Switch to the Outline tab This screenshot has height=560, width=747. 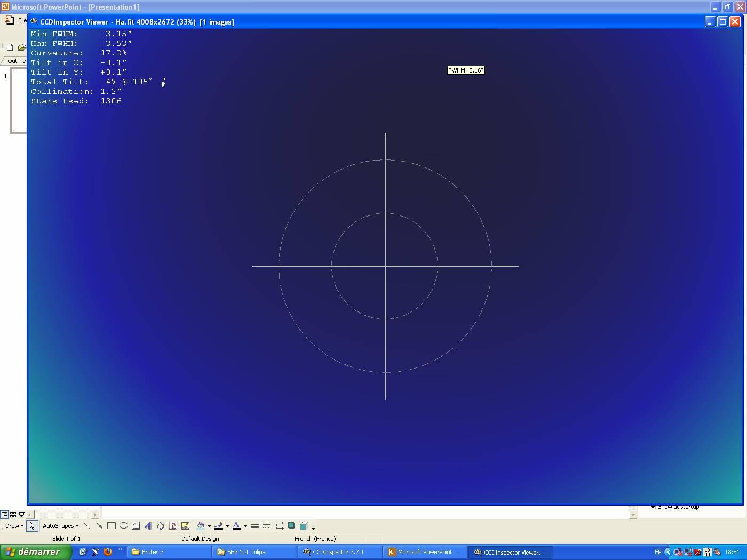coord(17,61)
